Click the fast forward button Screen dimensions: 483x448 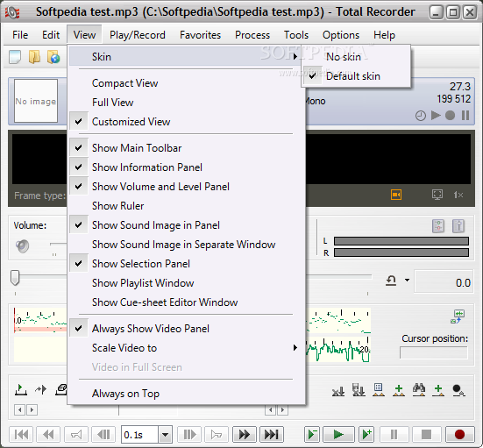coord(245,435)
